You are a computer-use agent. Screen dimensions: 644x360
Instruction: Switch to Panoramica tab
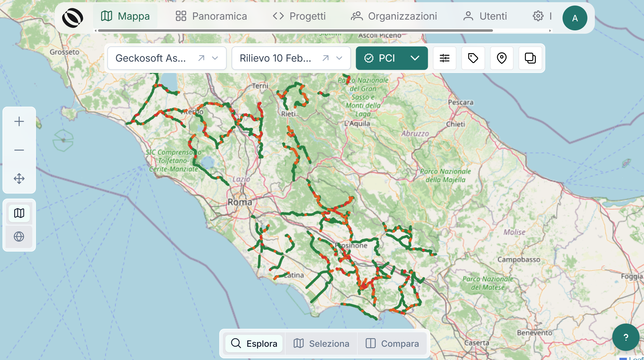[211, 16]
